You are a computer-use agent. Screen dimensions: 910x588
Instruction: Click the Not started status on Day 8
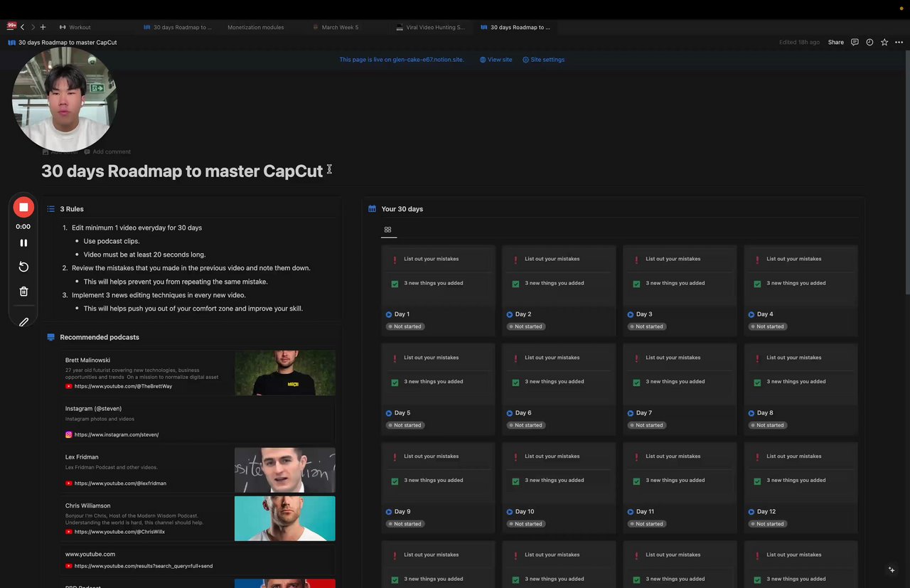click(767, 425)
